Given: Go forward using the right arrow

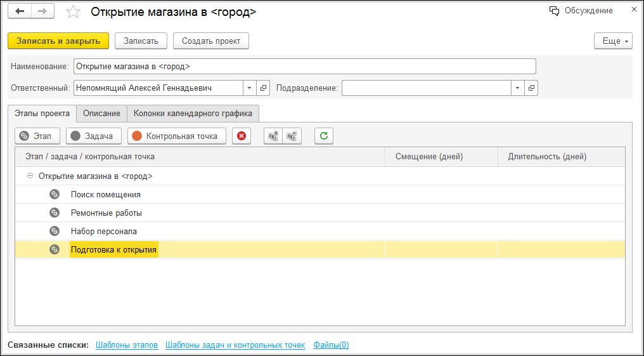Looking at the screenshot, I should pos(42,11).
